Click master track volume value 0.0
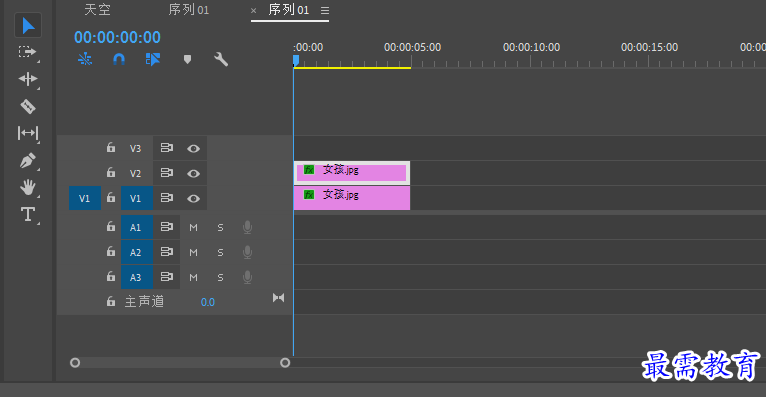766x397 pixels. 208,302
